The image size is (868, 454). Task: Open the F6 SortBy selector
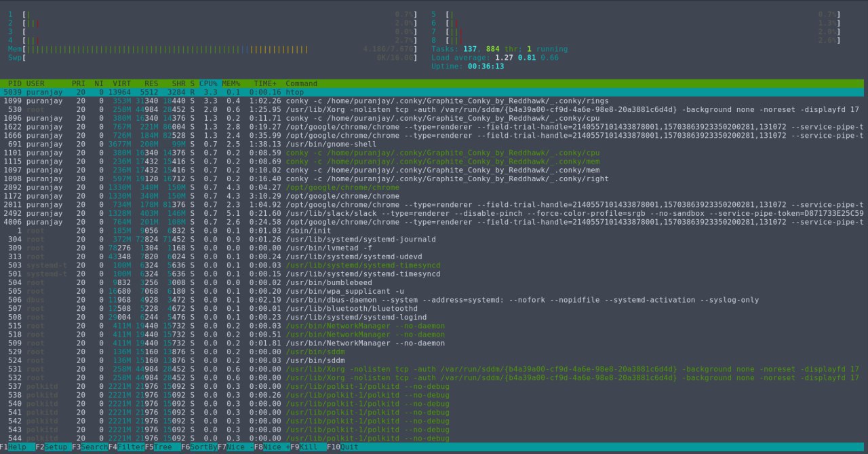(x=198, y=447)
